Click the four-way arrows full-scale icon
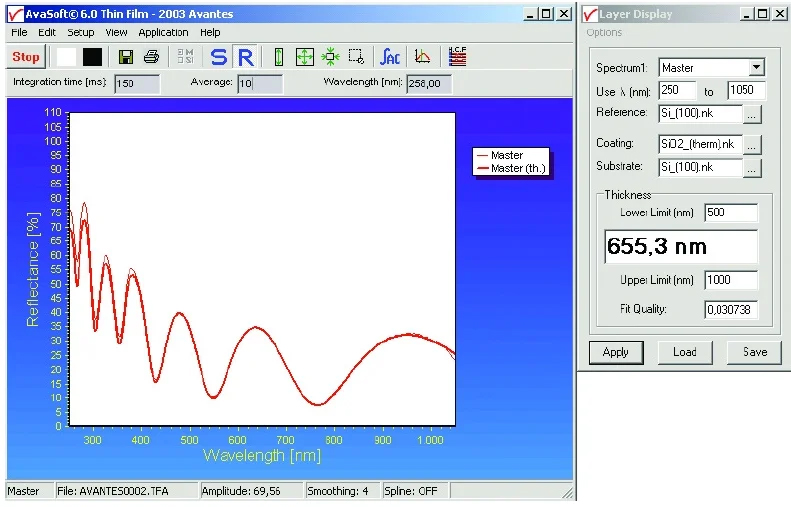 pyautogui.click(x=305, y=57)
